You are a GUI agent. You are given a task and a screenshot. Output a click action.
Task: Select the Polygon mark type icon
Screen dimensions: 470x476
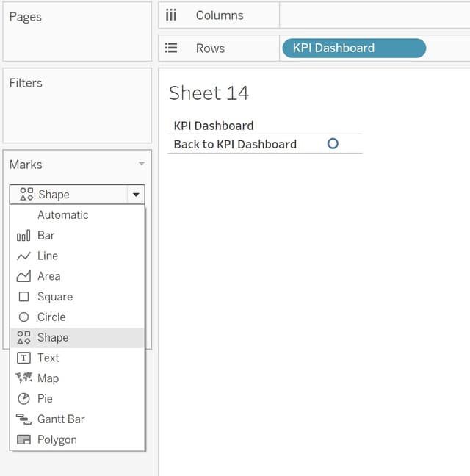[23, 439]
